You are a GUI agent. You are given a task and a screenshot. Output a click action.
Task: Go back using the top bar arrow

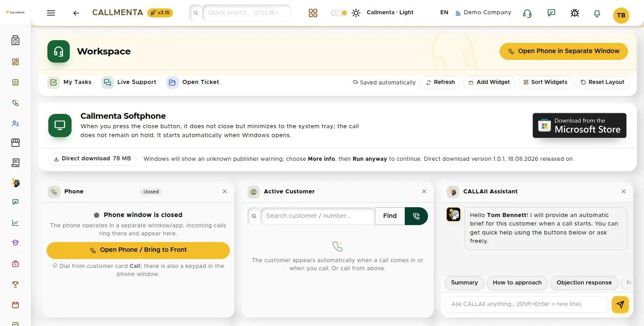(76, 13)
